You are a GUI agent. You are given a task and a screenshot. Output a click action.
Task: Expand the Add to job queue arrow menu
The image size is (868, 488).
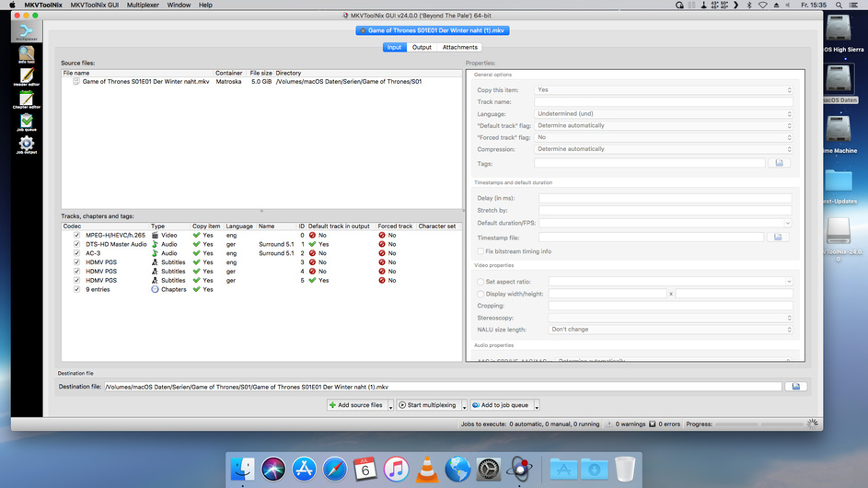pos(537,406)
